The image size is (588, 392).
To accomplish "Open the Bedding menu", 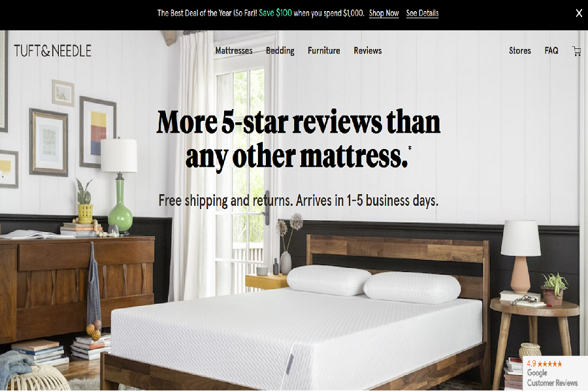I will tap(280, 51).
